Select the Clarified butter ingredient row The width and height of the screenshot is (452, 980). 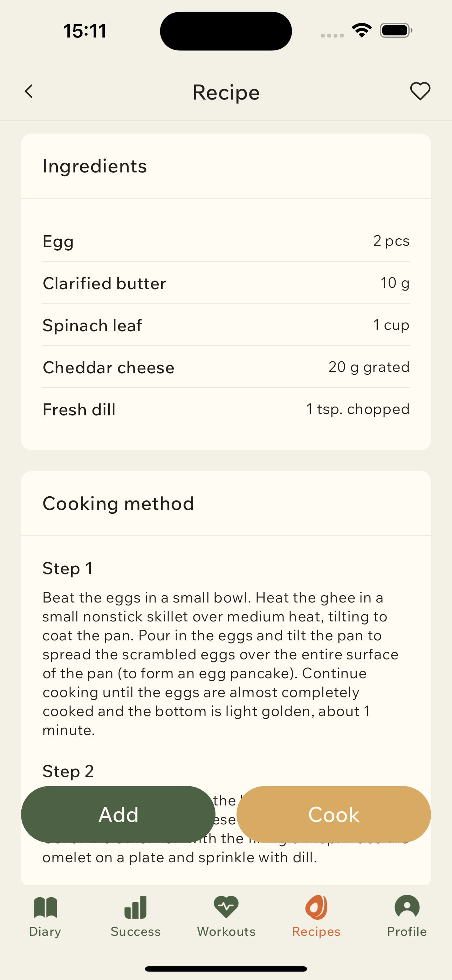coord(226,283)
